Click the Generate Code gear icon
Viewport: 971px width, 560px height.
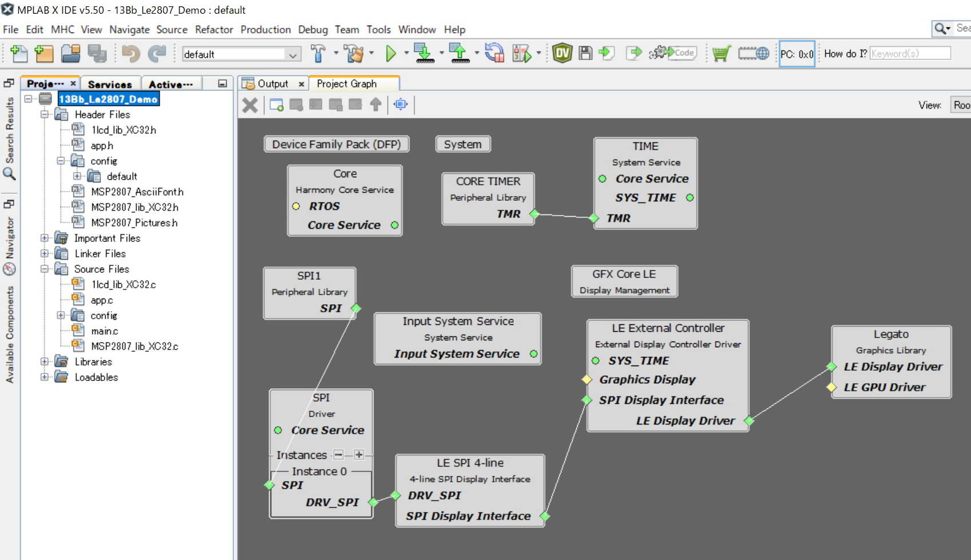pyautogui.click(x=672, y=53)
